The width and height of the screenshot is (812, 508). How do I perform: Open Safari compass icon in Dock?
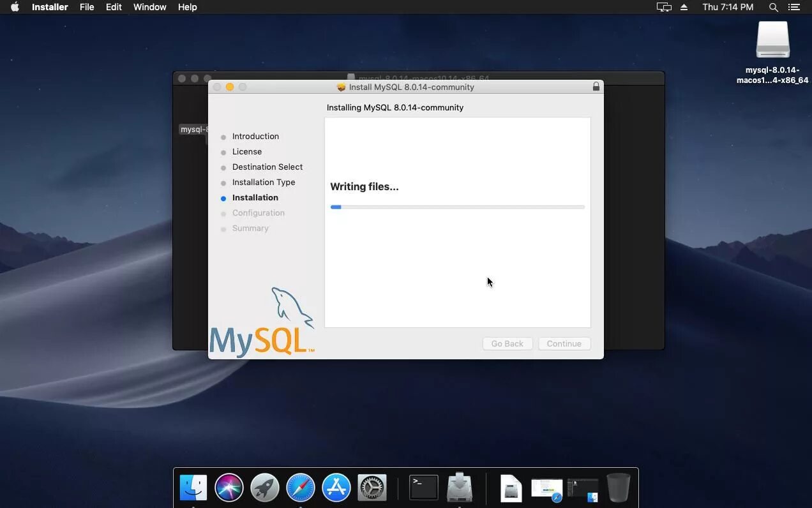point(301,488)
